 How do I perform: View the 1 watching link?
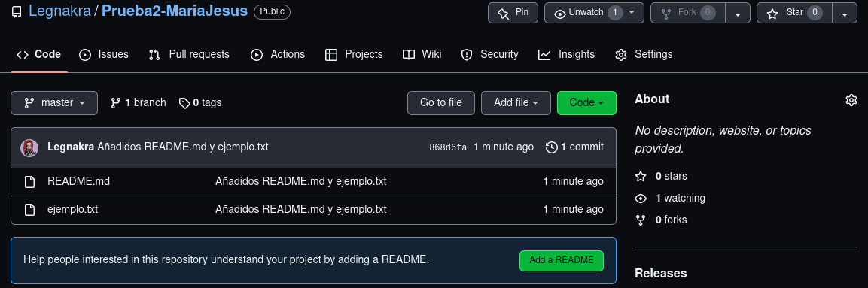pos(681,199)
